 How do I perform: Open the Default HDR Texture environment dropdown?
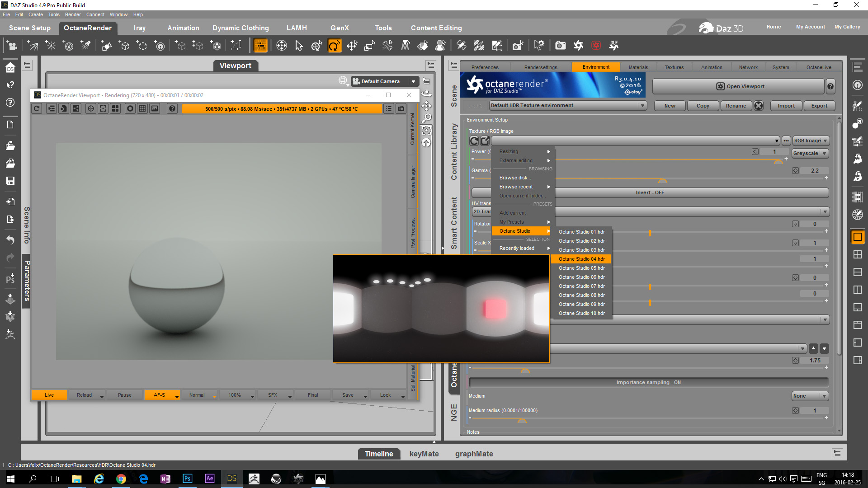point(568,105)
